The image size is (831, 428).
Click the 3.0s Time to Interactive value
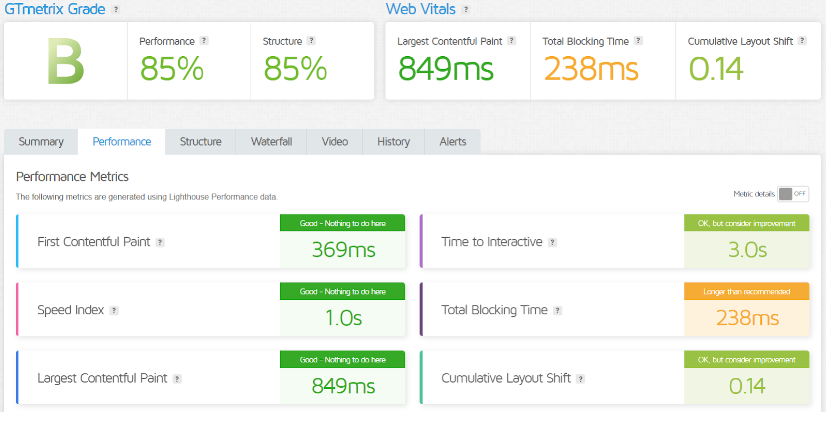(747, 249)
